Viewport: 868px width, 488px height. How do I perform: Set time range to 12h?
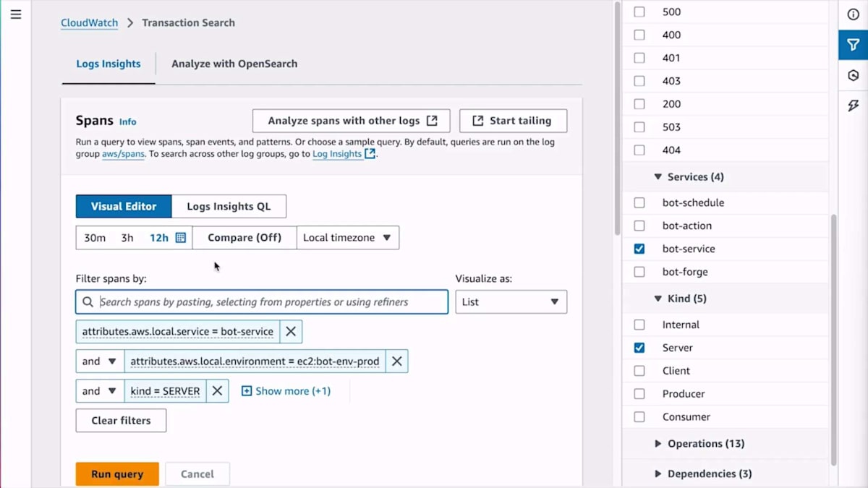pos(159,238)
